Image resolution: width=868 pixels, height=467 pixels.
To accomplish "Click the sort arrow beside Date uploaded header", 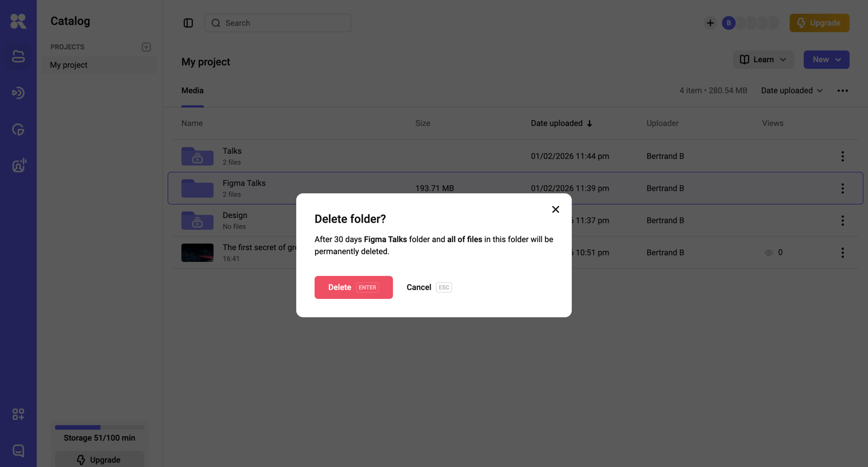I will pyautogui.click(x=590, y=123).
